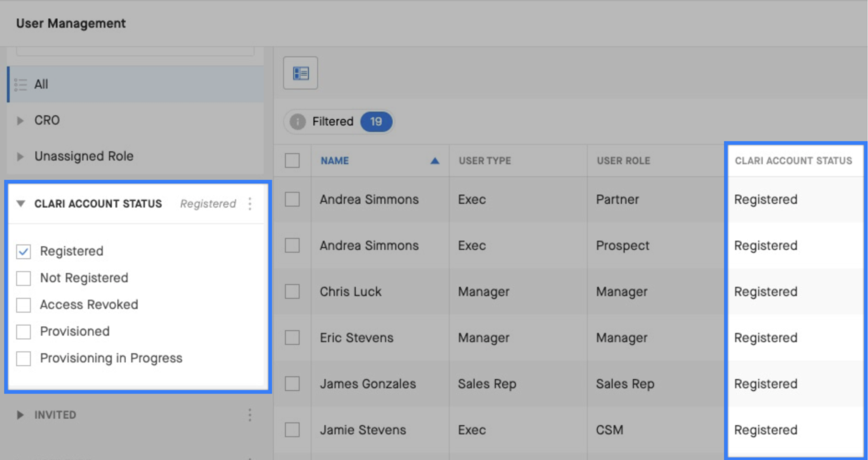Click the name Jamie Stevens
This screenshot has height=460, width=868.
(x=363, y=430)
